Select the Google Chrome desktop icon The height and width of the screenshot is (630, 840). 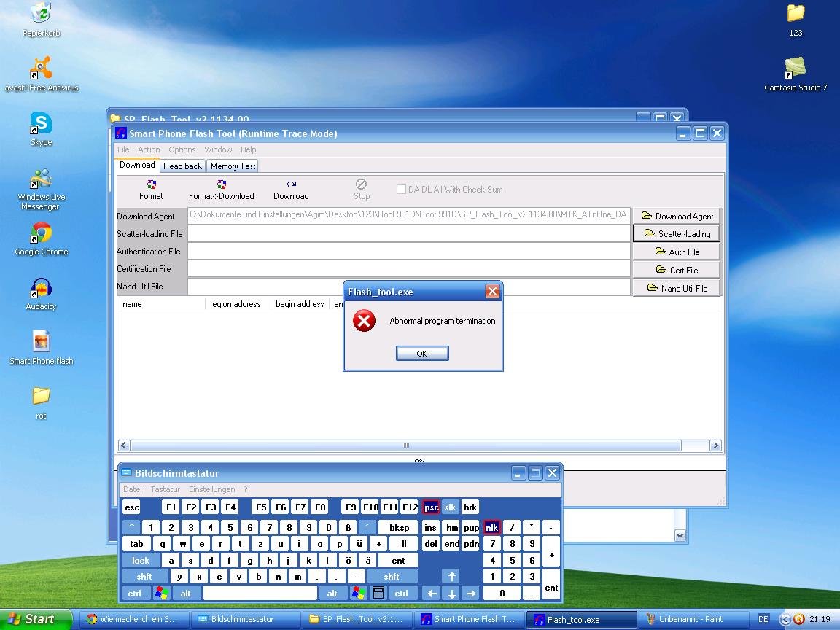tap(42, 239)
